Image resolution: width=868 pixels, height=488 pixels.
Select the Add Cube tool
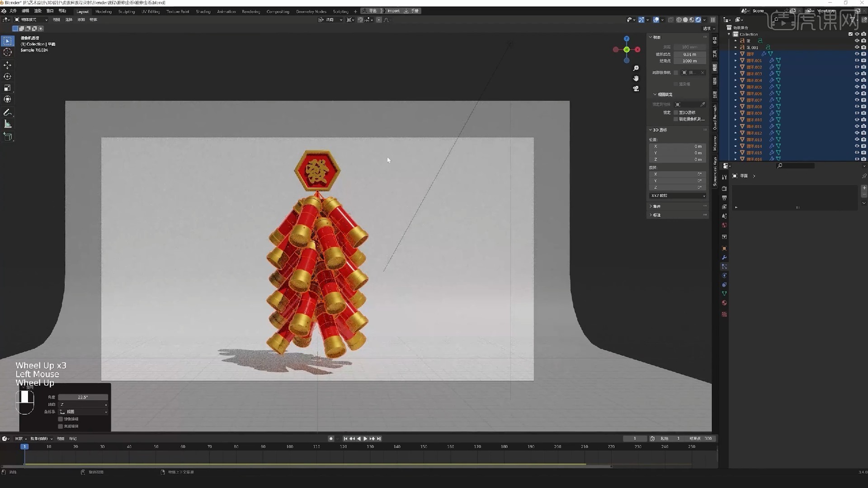tap(7, 136)
